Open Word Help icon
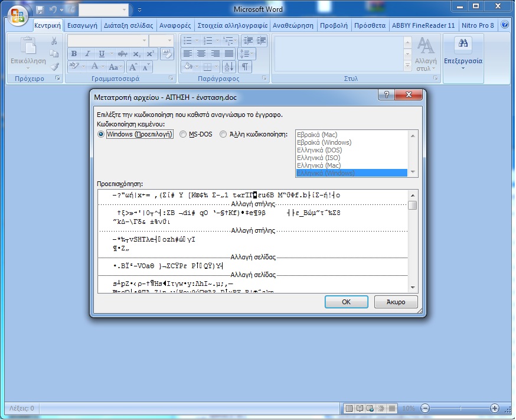This screenshot has width=516, height=420. [504, 25]
